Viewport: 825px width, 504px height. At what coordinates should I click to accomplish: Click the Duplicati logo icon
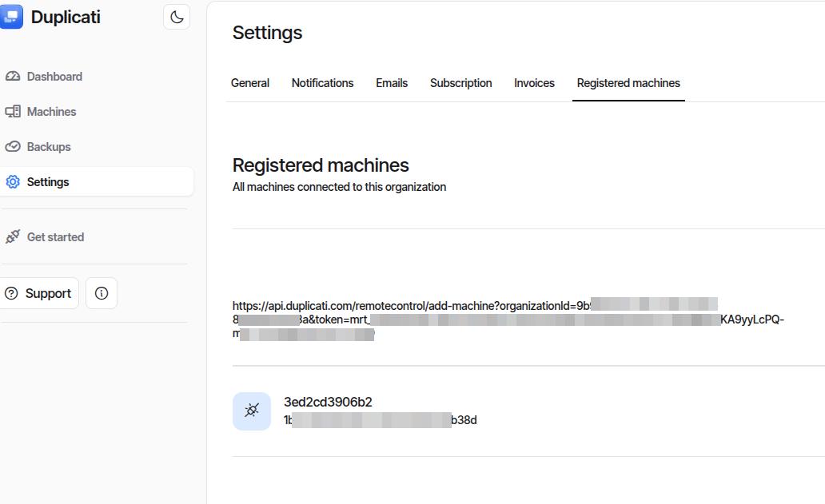pyautogui.click(x=11, y=17)
